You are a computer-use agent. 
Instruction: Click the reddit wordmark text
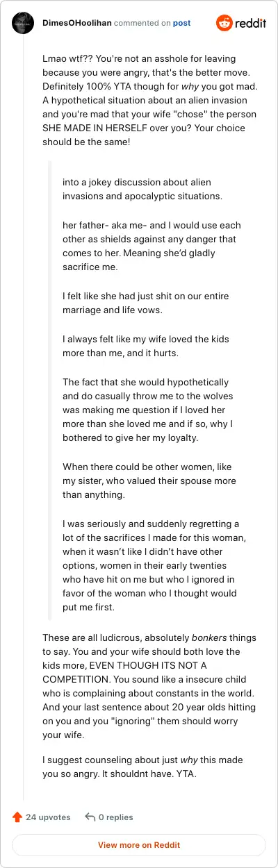tap(252, 24)
